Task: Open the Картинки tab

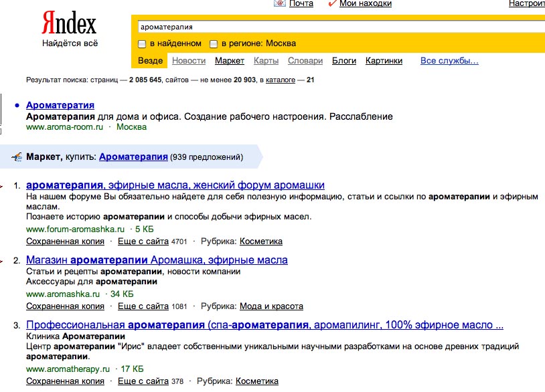Action: click(x=384, y=61)
